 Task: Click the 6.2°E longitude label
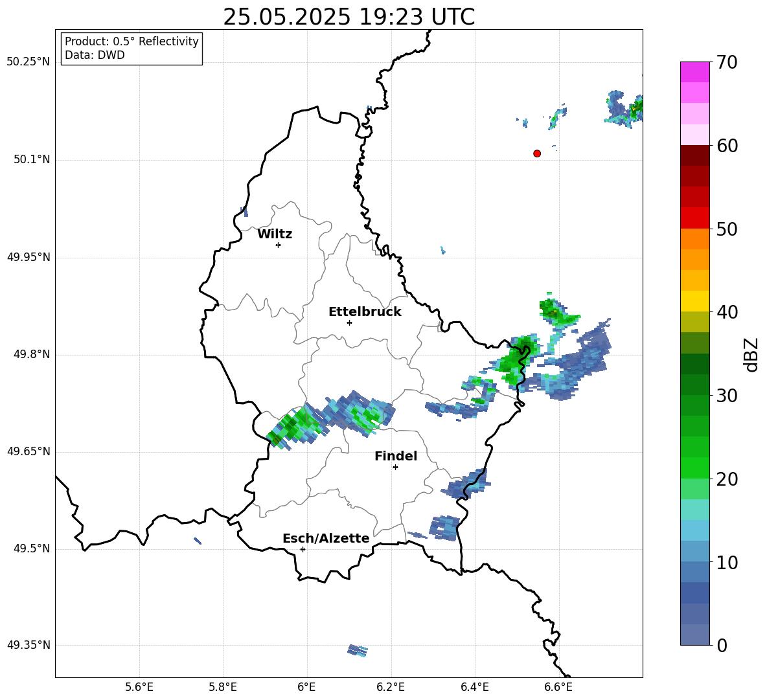click(x=391, y=687)
